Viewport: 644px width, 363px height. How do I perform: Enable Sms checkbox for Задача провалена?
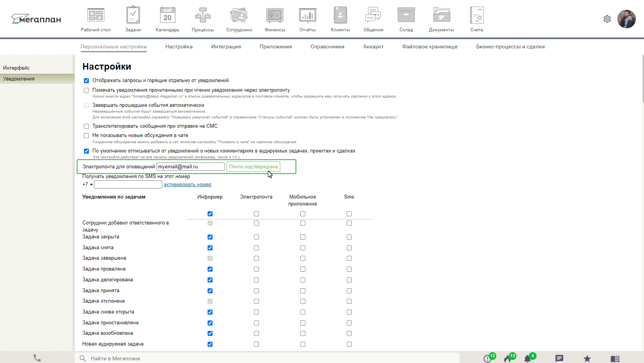(x=349, y=269)
